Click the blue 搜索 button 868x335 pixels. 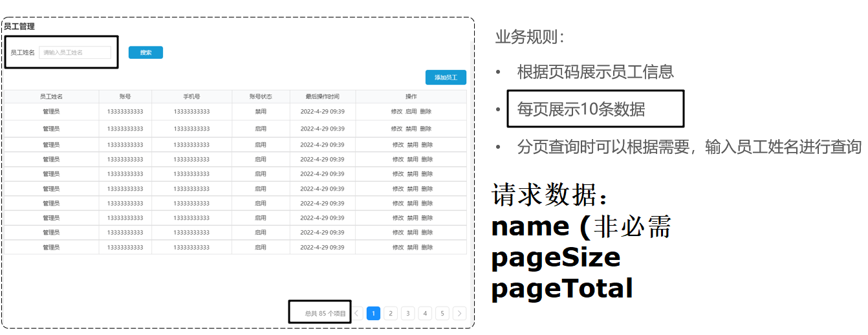tap(146, 52)
